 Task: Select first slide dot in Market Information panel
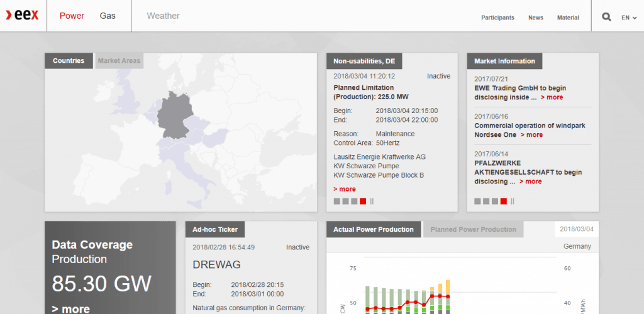tap(478, 201)
